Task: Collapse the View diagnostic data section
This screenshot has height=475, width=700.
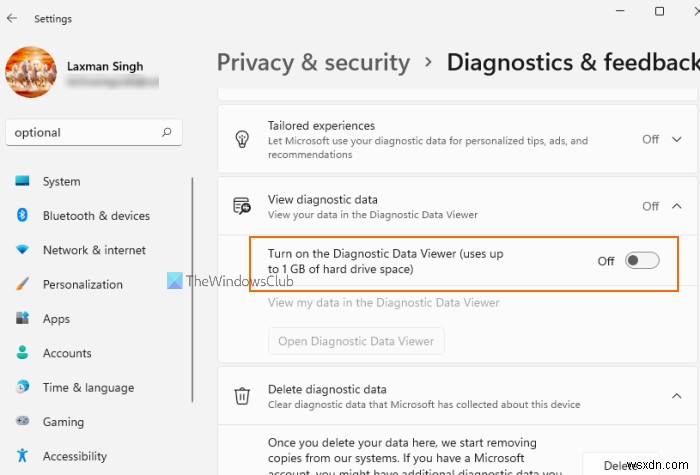Action: pyautogui.click(x=680, y=206)
